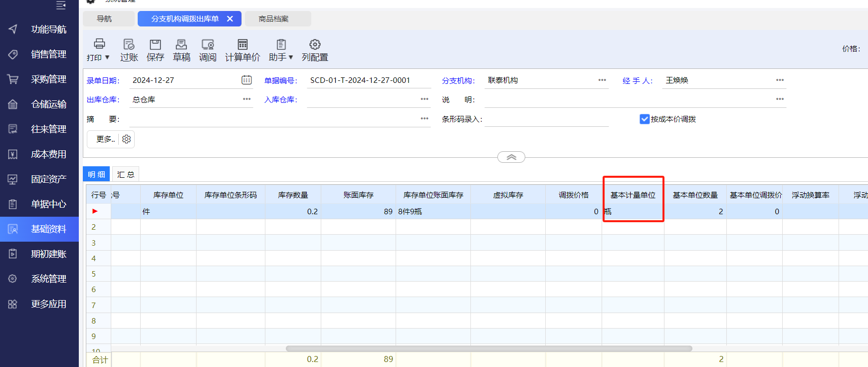Image resolution: width=868 pixels, height=367 pixels.
Task: Open 单据中心 sidebar module
Action: [39, 204]
